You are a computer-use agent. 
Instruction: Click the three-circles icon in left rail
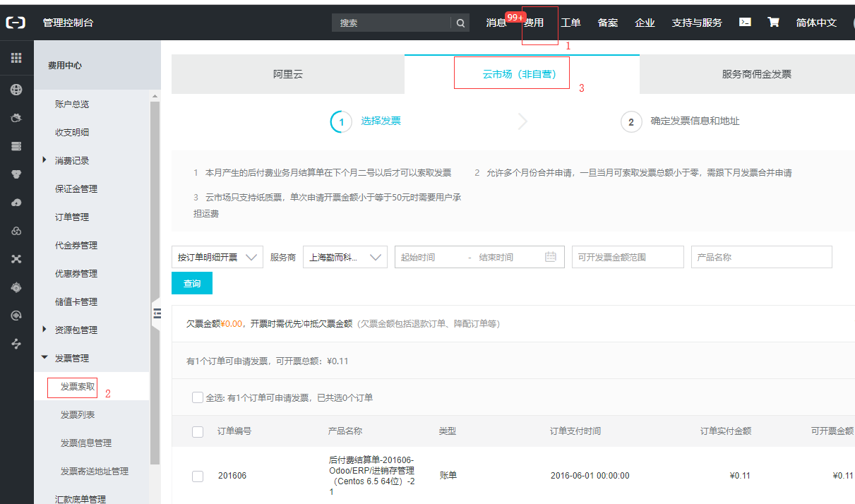[16, 231]
